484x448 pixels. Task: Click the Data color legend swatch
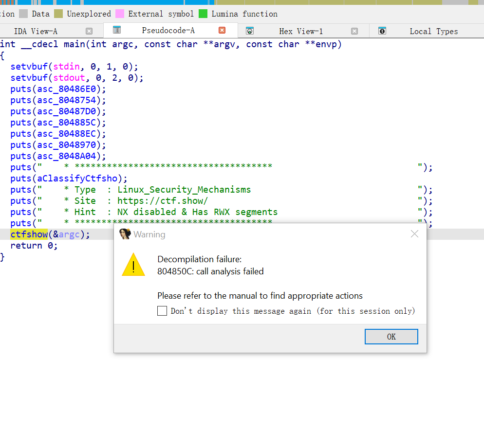pos(23,14)
